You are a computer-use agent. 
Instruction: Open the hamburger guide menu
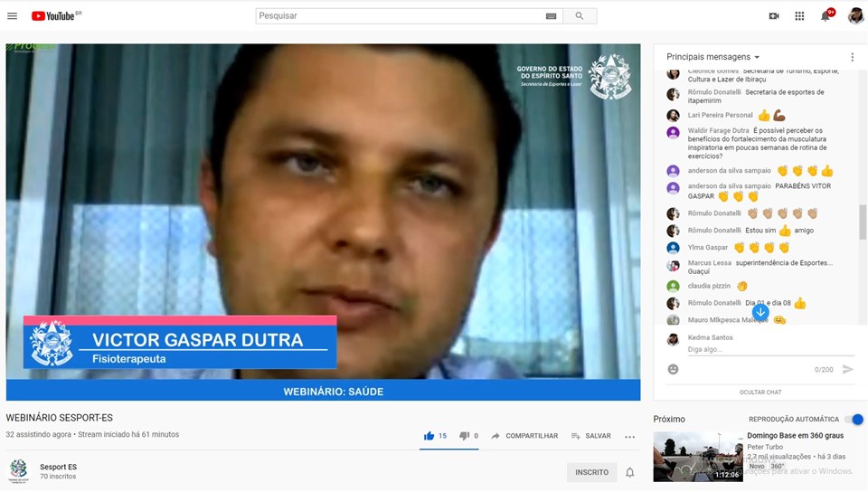tap(13, 16)
